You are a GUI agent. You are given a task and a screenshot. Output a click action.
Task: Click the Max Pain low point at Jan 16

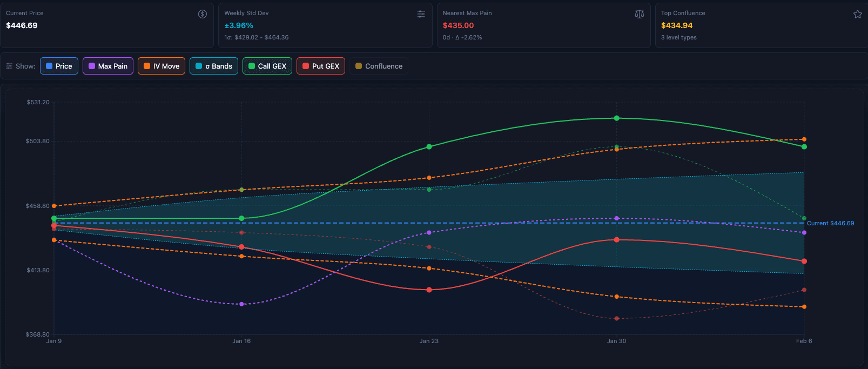click(241, 304)
